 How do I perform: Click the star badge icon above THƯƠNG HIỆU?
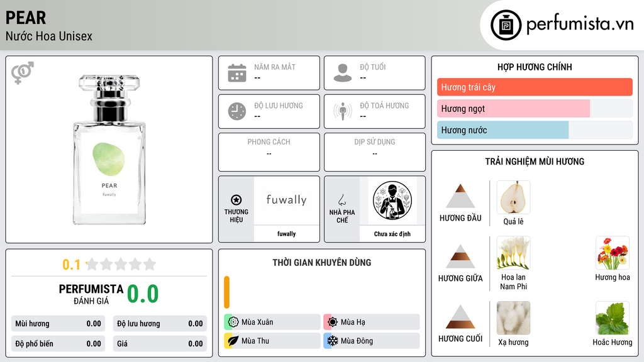coord(236,200)
